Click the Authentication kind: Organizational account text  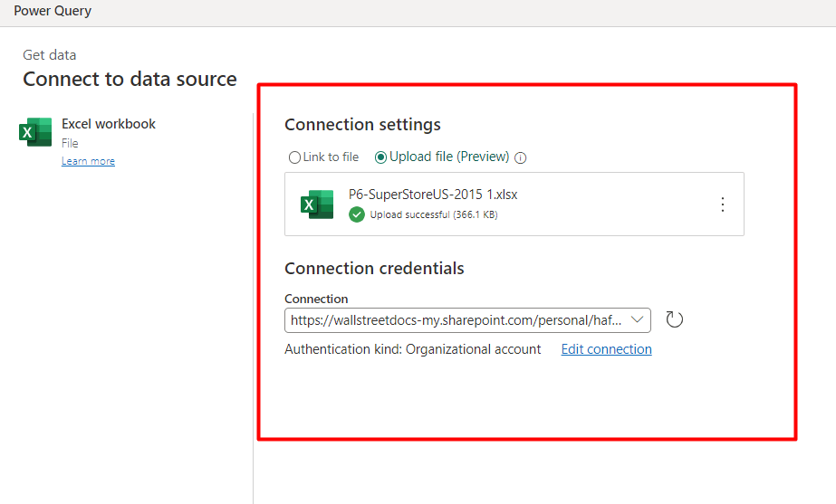[413, 349]
